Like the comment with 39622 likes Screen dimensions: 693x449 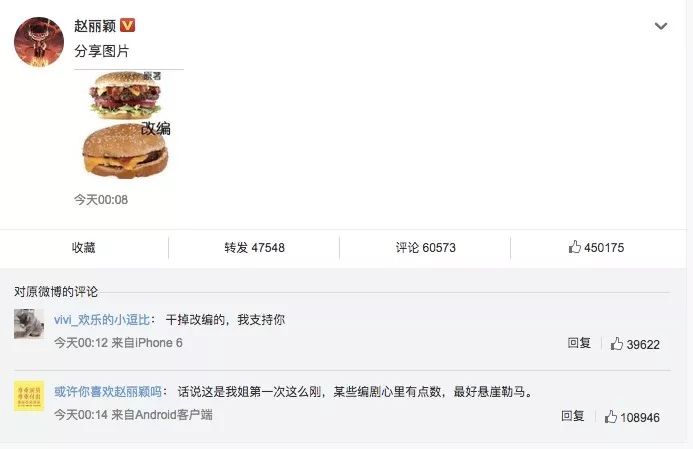pos(635,344)
